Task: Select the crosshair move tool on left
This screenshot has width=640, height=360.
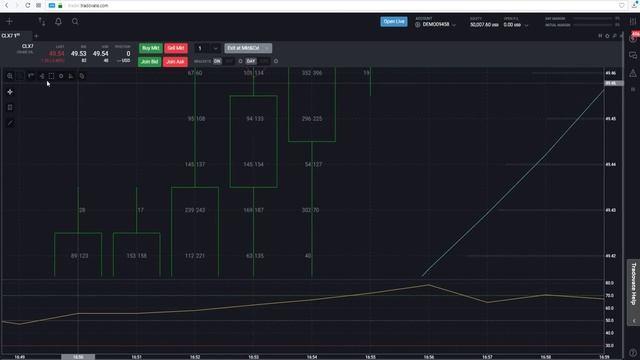Action: pos(10,92)
